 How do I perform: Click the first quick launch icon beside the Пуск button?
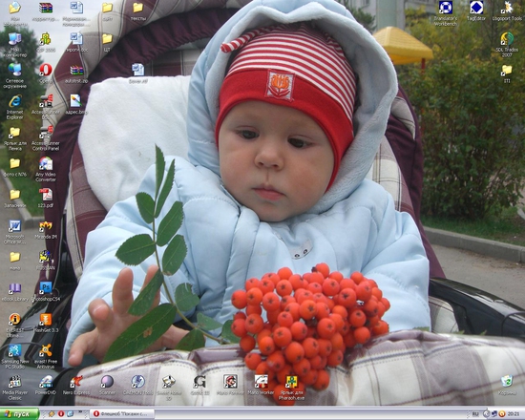pyautogui.click(x=52, y=414)
